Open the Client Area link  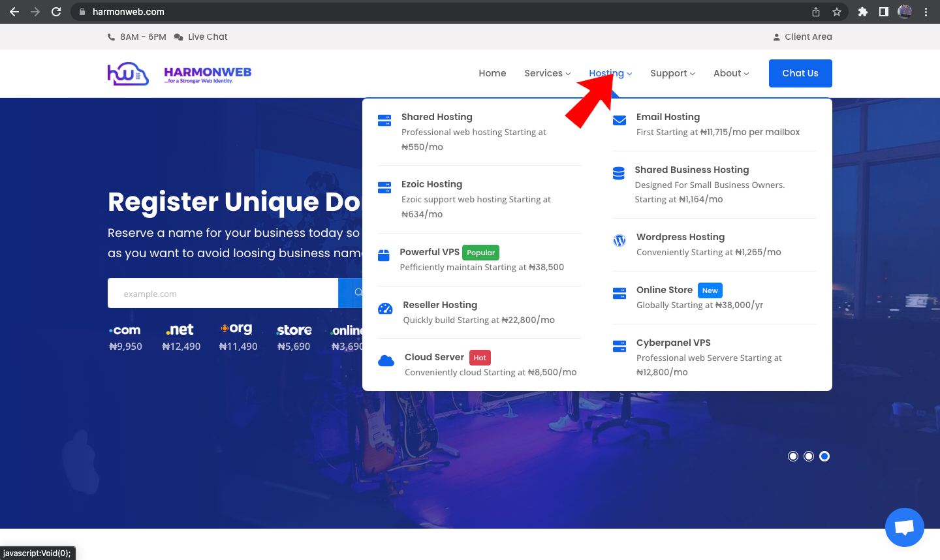coord(807,37)
